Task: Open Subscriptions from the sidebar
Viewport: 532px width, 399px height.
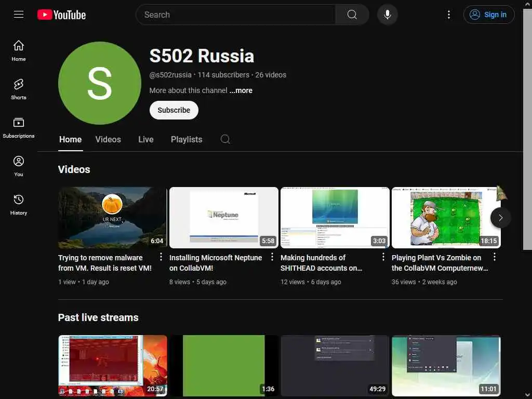Action: click(19, 128)
